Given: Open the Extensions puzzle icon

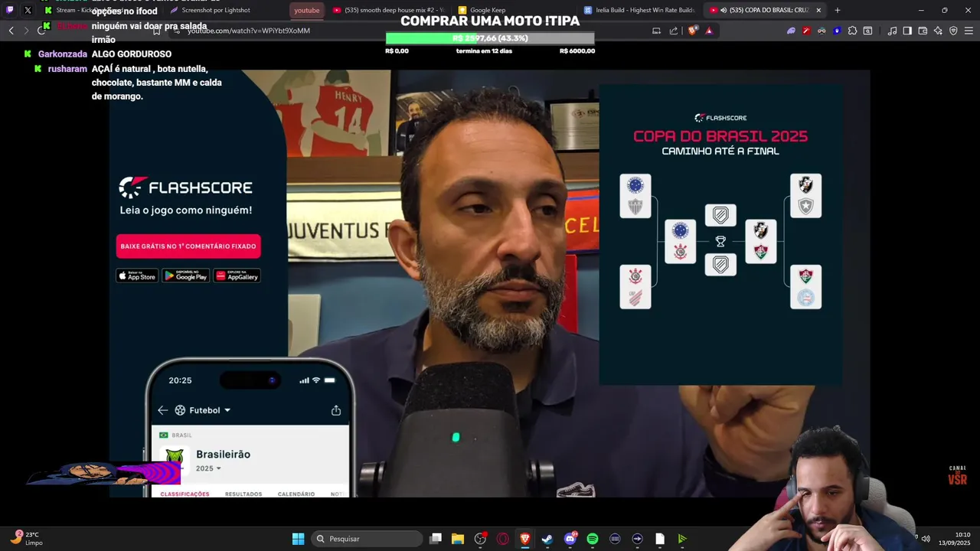Looking at the screenshot, I should click(852, 31).
